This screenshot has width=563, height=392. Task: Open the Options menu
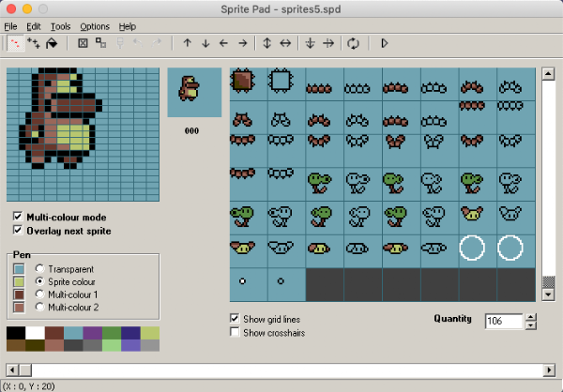pyautogui.click(x=95, y=26)
